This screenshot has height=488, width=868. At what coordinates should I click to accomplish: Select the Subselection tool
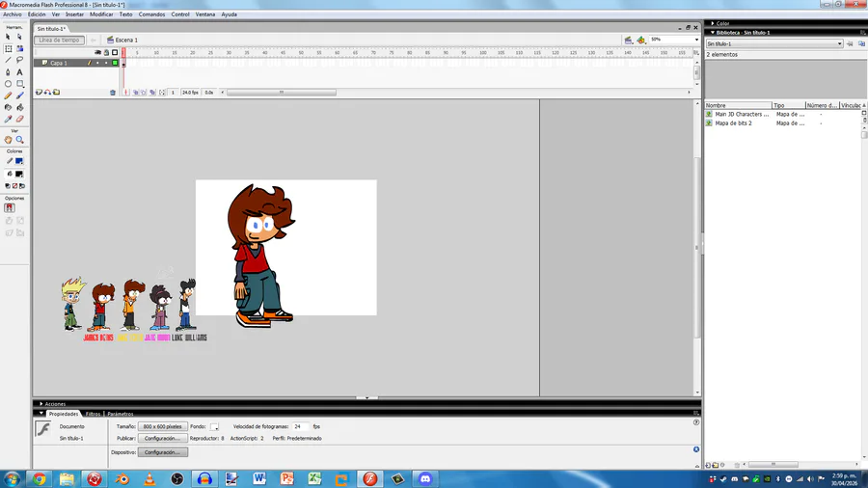20,37
